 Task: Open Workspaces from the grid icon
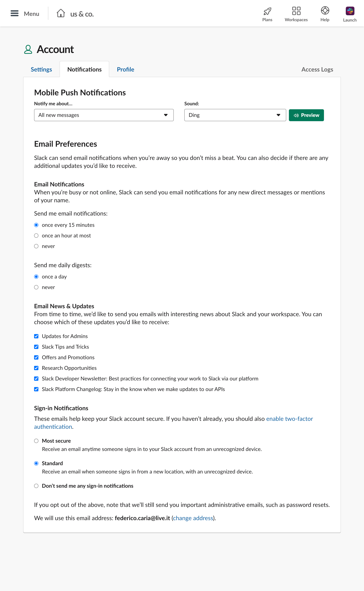(296, 11)
